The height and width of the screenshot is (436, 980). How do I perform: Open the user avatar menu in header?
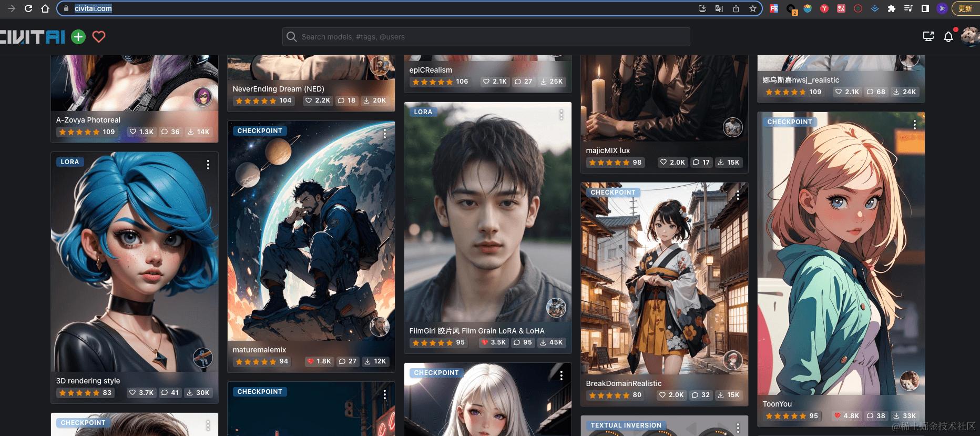969,37
